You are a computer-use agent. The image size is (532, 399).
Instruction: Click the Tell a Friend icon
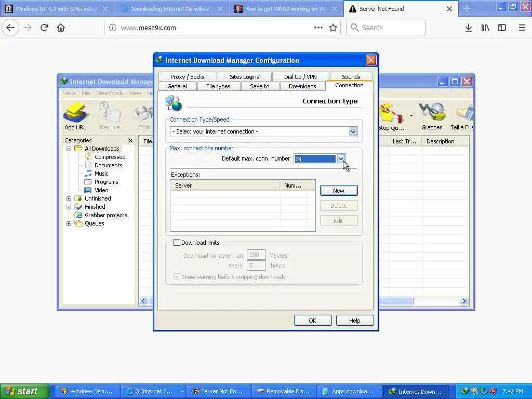462,116
